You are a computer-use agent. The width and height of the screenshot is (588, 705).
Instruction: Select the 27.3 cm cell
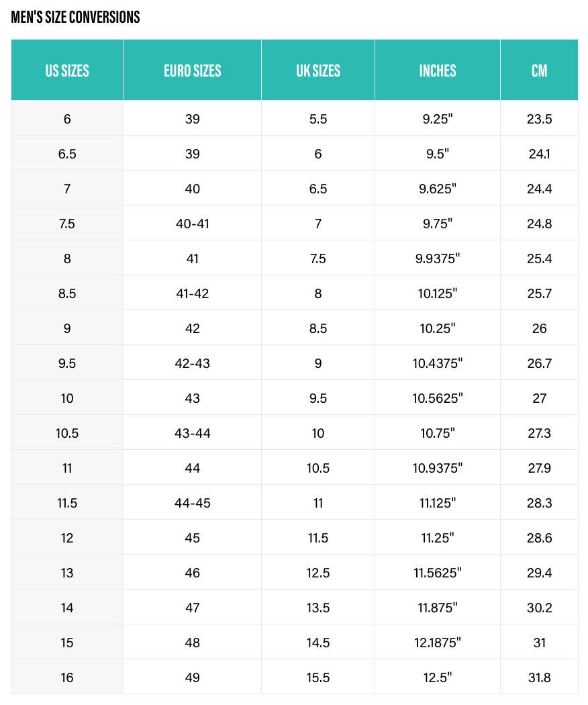[539, 433]
